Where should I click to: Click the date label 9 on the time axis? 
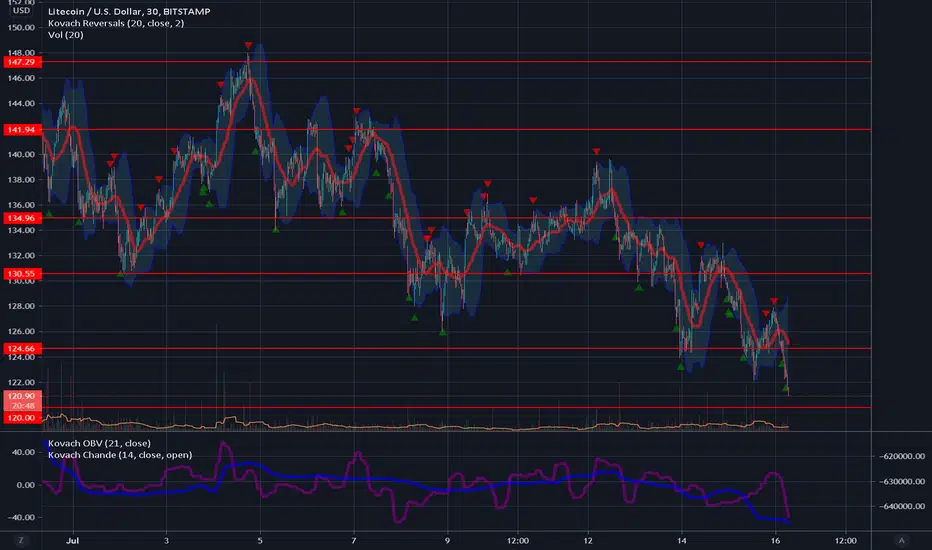(x=447, y=541)
